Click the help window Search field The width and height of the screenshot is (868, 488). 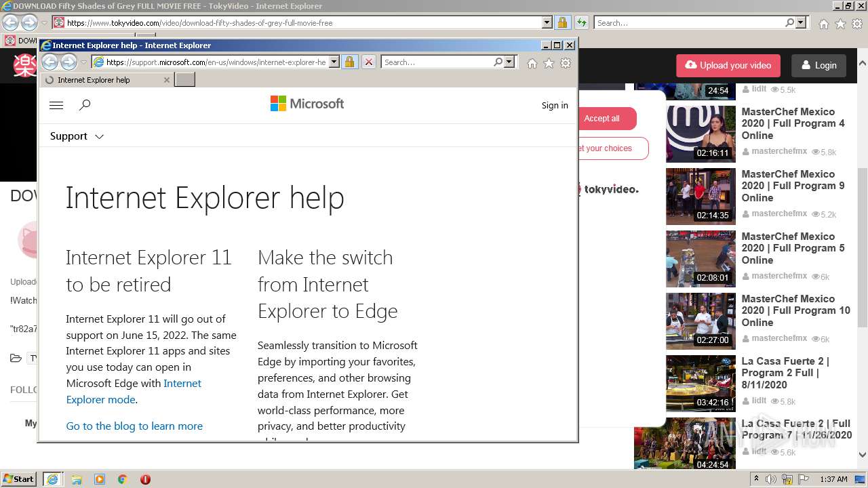[x=437, y=62]
